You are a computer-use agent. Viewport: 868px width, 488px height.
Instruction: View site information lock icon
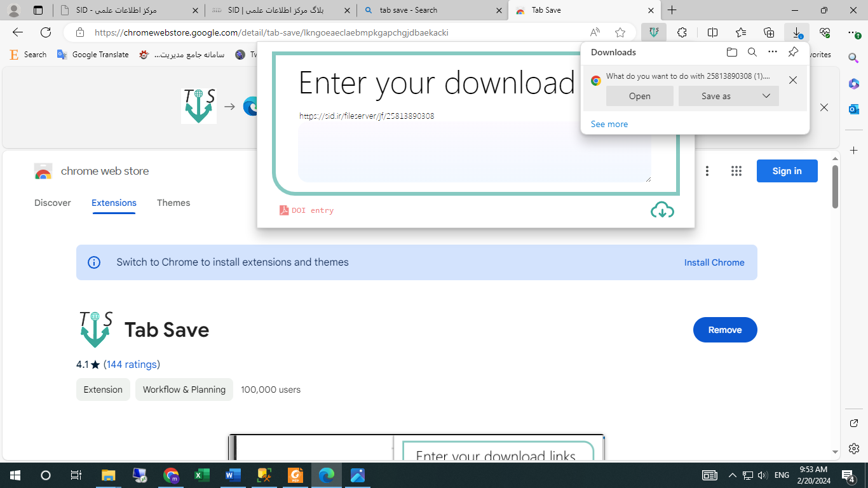tap(79, 32)
